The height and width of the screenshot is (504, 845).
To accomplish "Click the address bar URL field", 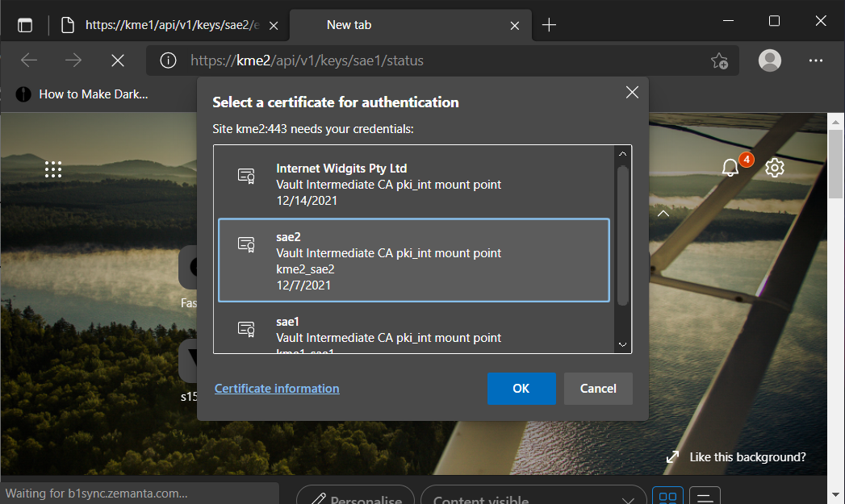I will (x=442, y=60).
